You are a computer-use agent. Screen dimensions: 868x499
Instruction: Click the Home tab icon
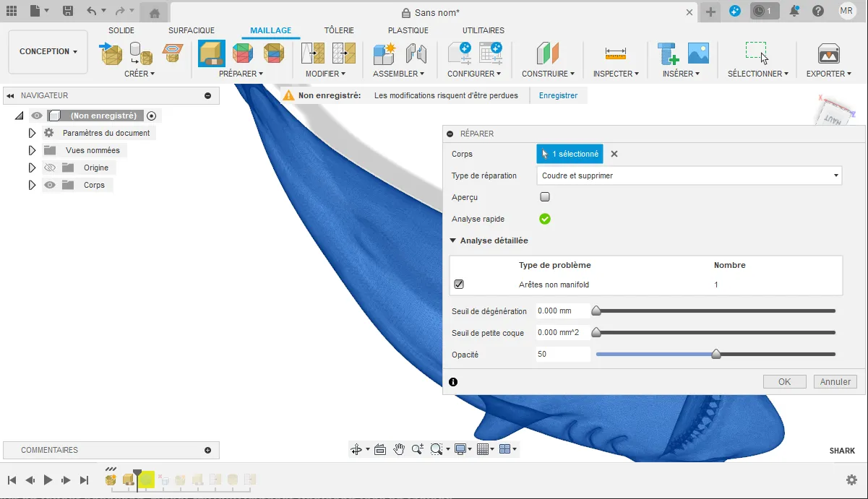(x=154, y=12)
